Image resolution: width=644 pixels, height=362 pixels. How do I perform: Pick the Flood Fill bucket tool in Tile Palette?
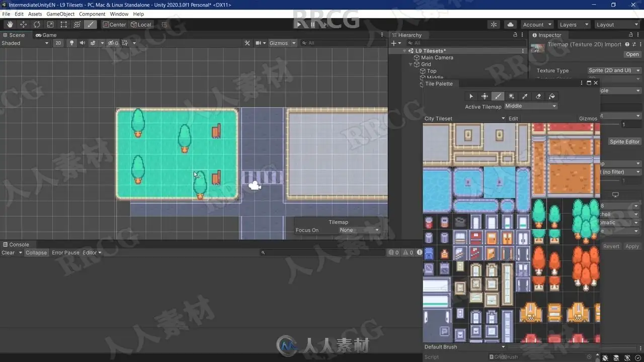[552, 96]
